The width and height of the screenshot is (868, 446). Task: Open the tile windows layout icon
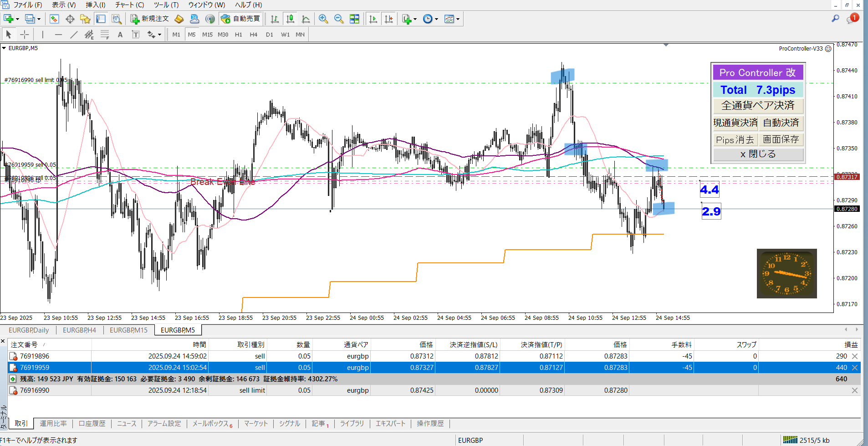point(354,19)
